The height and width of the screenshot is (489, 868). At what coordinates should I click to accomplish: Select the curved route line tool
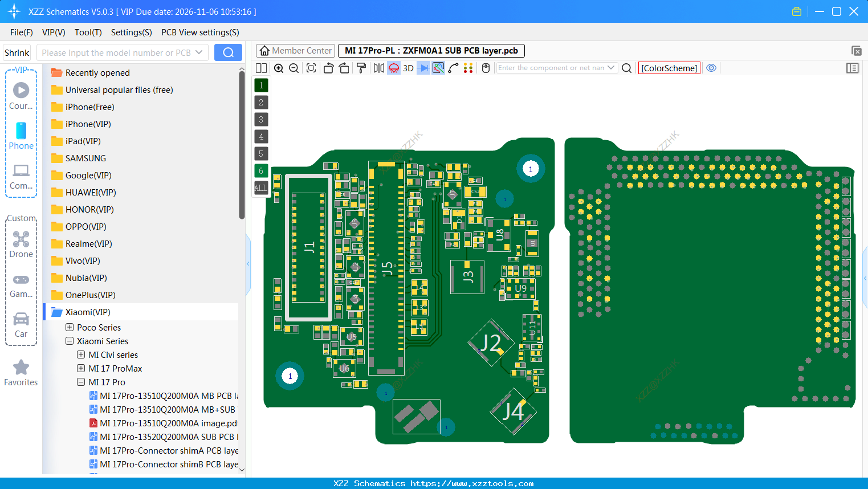click(x=453, y=68)
